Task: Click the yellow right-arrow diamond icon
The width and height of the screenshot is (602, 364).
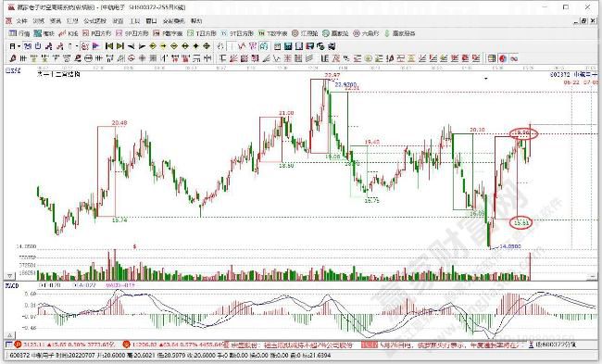Action: [x=163, y=46]
